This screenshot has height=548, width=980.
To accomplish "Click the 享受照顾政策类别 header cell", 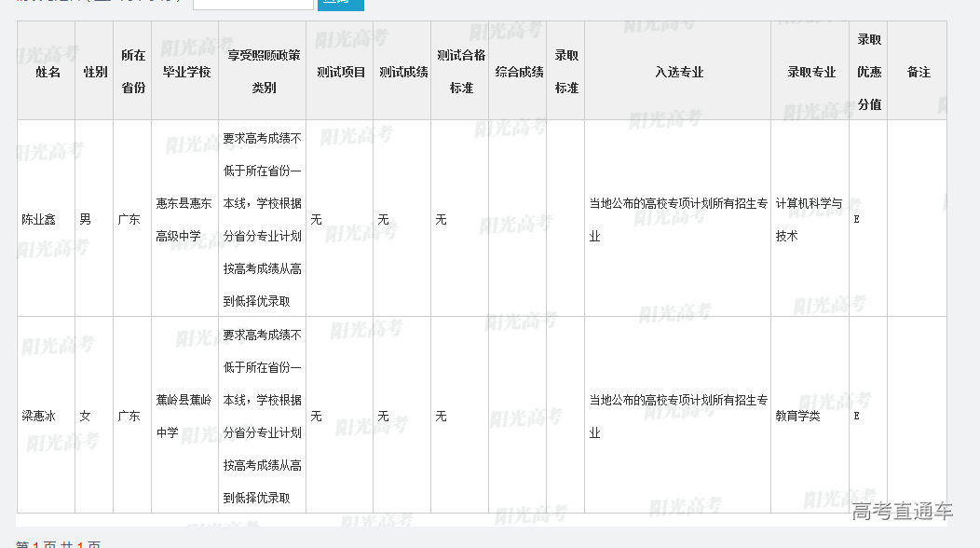I will pos(264,72).
